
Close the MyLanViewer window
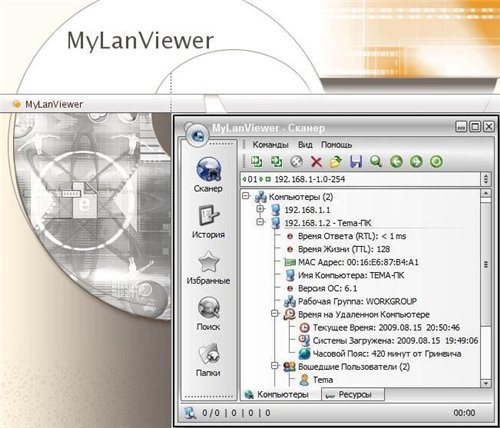pyautogui.click(x=489, y=127)
